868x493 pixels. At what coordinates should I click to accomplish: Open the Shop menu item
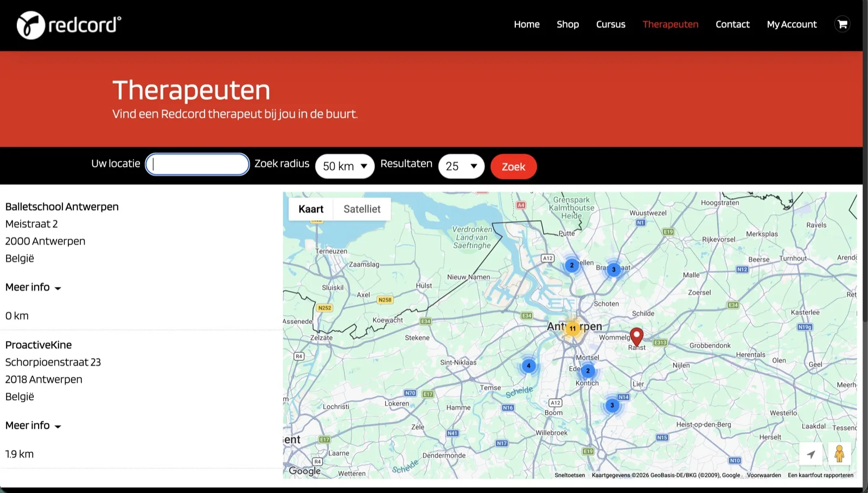(567, 24)
